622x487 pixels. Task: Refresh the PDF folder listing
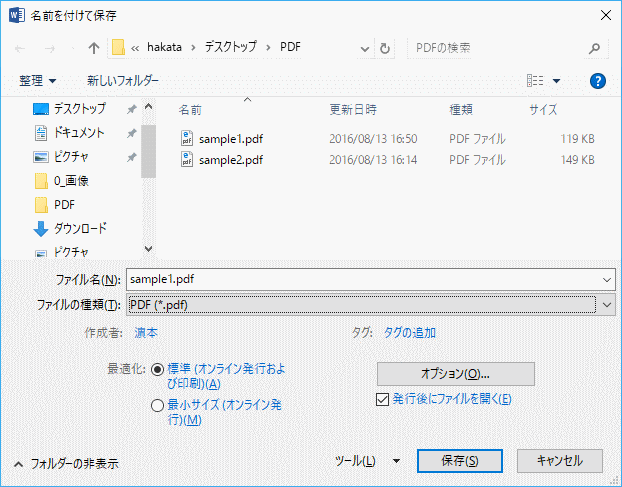[x=384, y=48]
